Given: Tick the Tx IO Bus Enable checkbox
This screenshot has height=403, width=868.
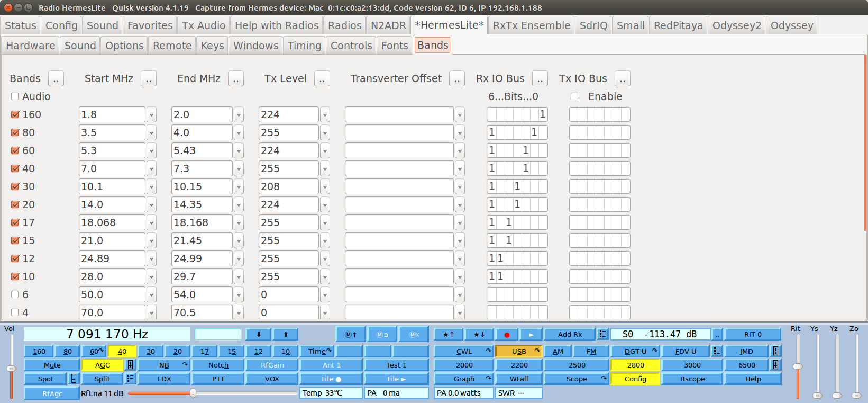Looking at the screenshot, I should [574, 96].
